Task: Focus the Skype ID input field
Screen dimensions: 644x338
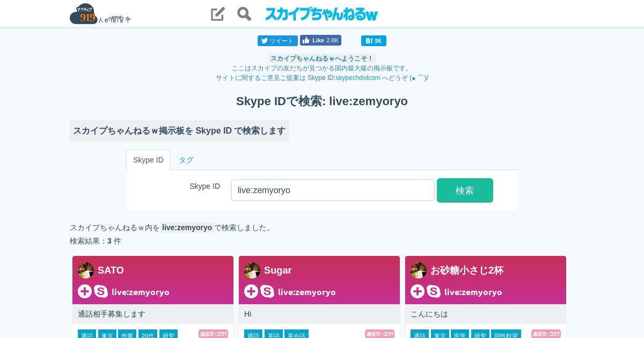Action: [333, 190]
